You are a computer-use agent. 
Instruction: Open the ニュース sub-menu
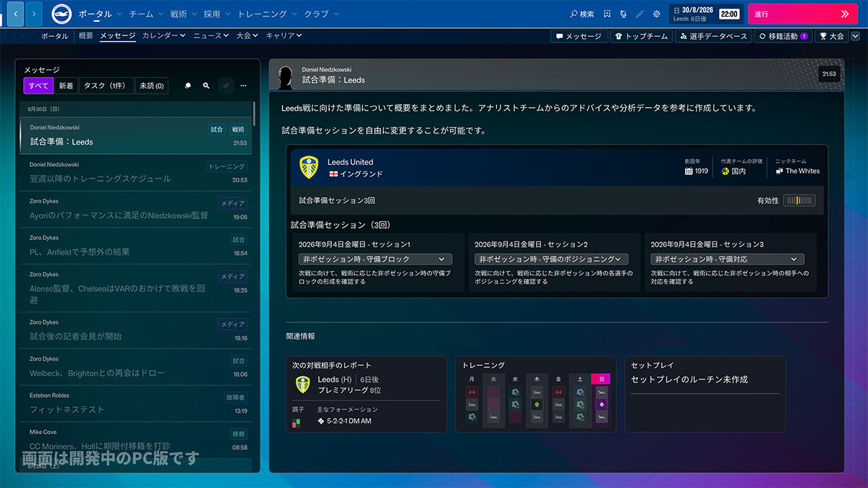click(210, 35)
